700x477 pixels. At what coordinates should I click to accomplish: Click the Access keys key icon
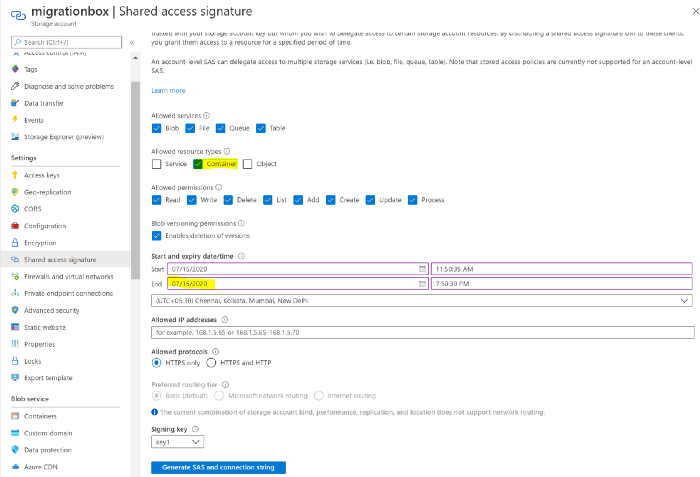(15, 175)
